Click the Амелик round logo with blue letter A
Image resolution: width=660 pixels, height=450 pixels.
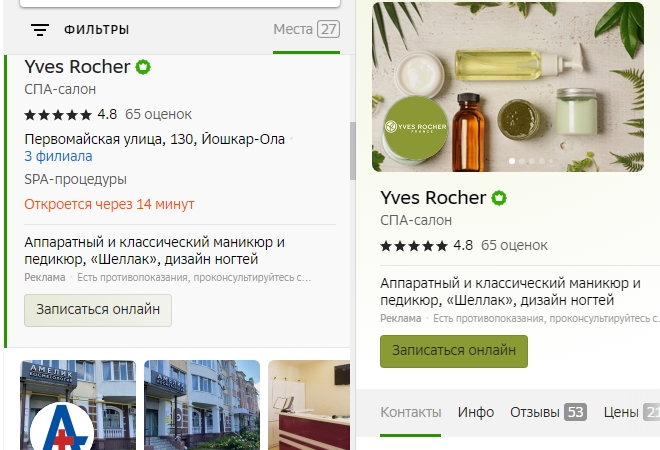pyautogui.click(x=62, y=426)
